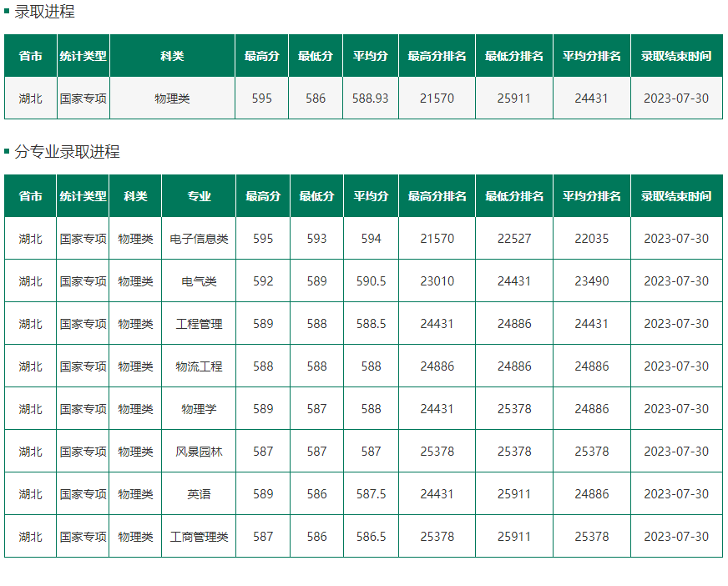Click lowest score '588' in 工程管理 row
The height and width of the screenshot is (586, 728).
point(316,324)
